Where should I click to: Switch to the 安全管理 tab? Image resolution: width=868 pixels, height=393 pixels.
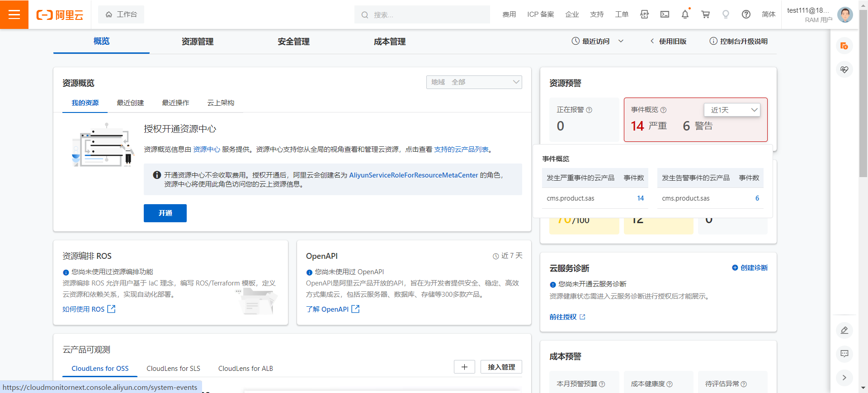(x=293, y=42)
